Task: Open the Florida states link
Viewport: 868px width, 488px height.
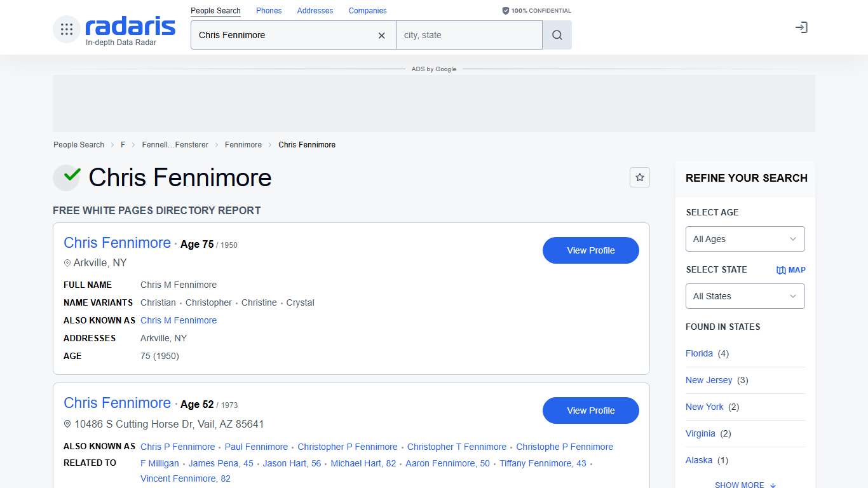Action: (x=699, y=353)
